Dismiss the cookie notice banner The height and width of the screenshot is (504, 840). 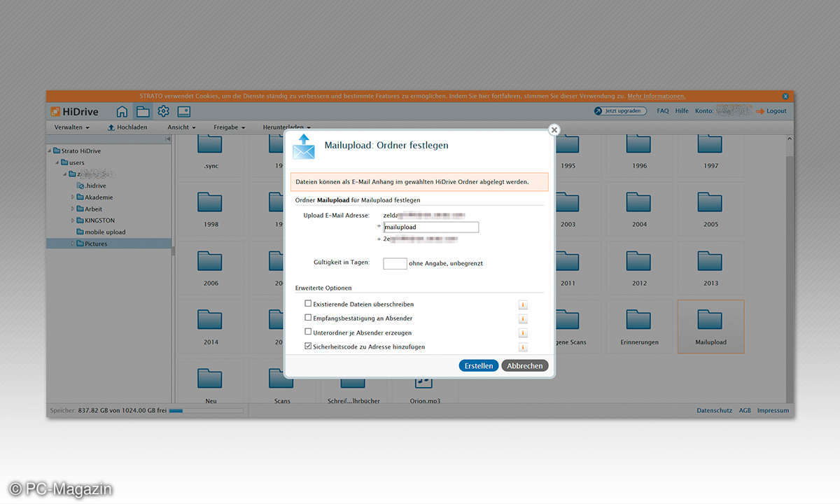click(785, 96)
